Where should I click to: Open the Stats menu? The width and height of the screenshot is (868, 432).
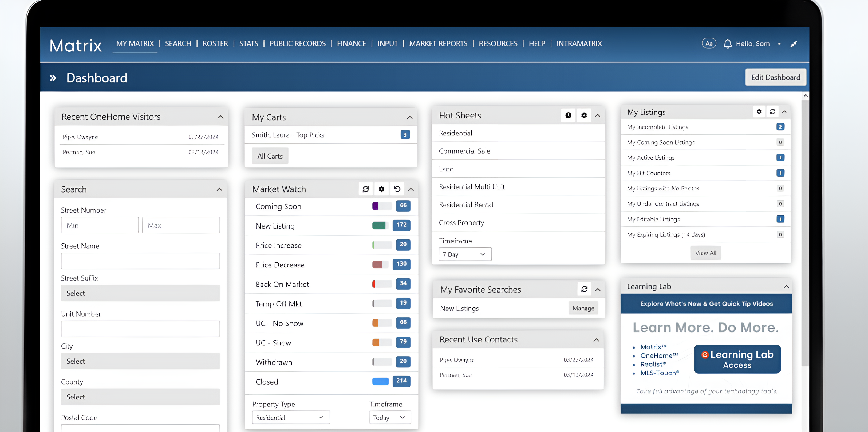coord(249,43)
